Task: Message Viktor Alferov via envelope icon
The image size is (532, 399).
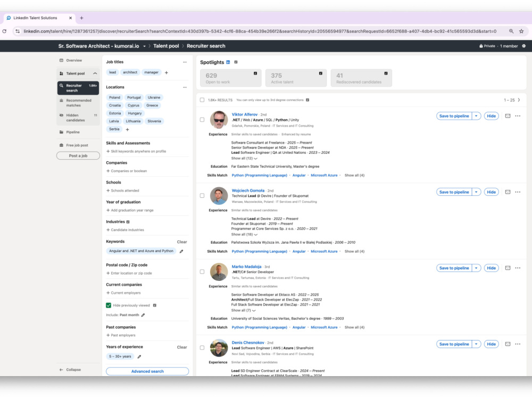Action: coord(508,116)
